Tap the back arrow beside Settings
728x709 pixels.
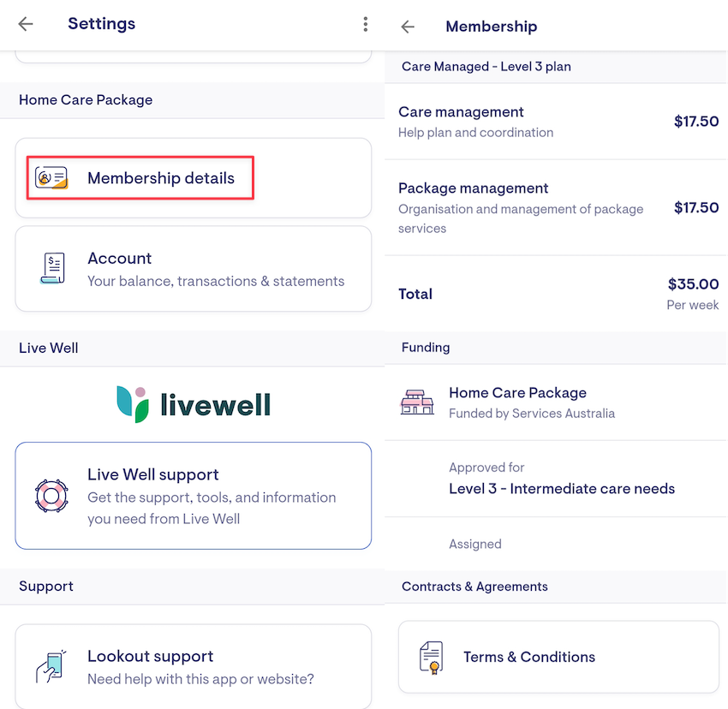click(26, 24)
